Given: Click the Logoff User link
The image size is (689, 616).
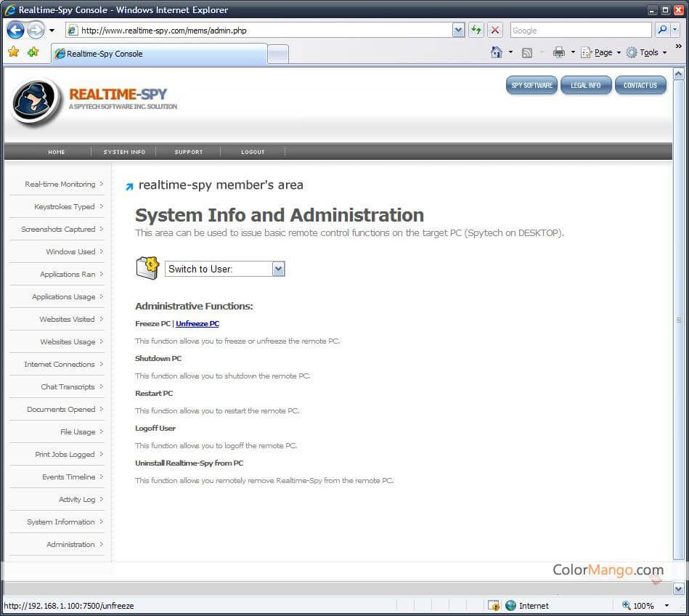Looking at the screenshot, I should tap(155, 429).
